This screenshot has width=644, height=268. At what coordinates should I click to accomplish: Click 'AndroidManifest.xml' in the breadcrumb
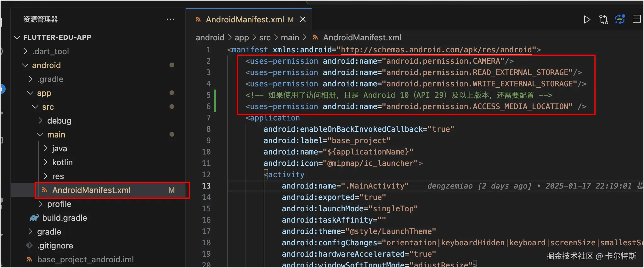pos(362,38)
